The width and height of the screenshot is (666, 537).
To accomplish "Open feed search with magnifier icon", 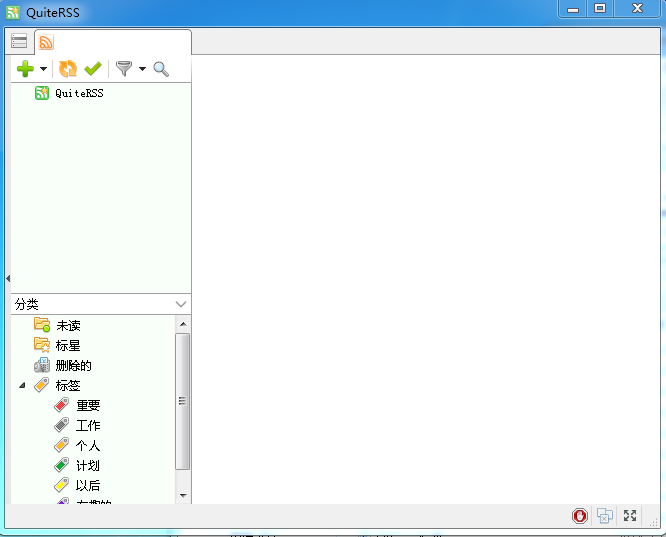I will [161, 69].
